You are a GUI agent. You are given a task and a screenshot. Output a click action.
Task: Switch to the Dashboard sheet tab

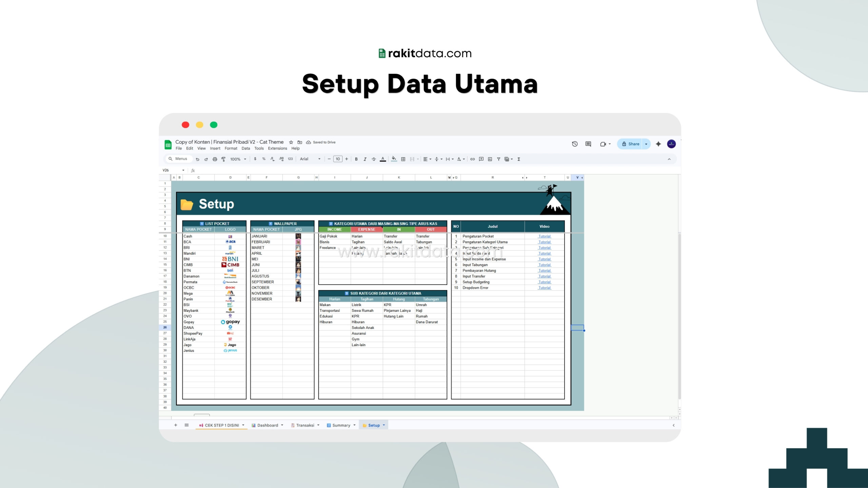pyautogui.click(x=267, y=425)
